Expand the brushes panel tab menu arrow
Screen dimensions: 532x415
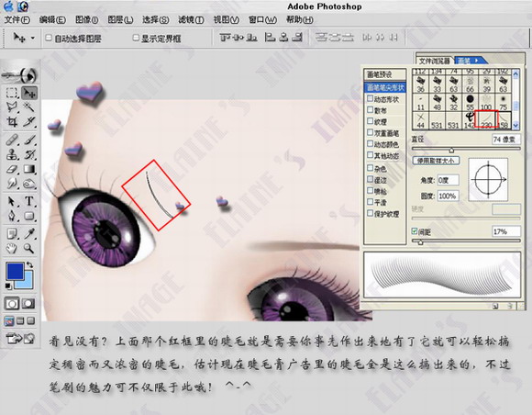coord(477,61)
